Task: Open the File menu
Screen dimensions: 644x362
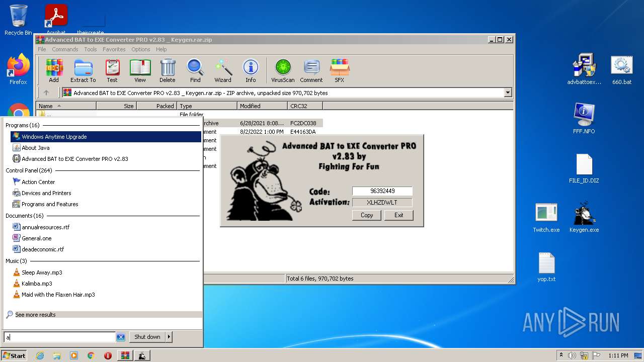Action: pos(42,49)
